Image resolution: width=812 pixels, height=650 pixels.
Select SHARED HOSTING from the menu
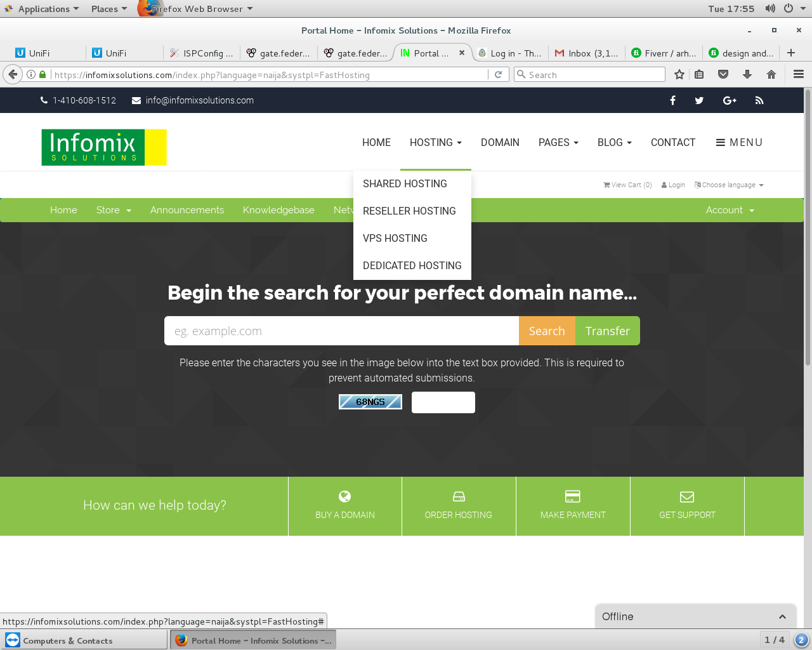click(x=405, y=183)
